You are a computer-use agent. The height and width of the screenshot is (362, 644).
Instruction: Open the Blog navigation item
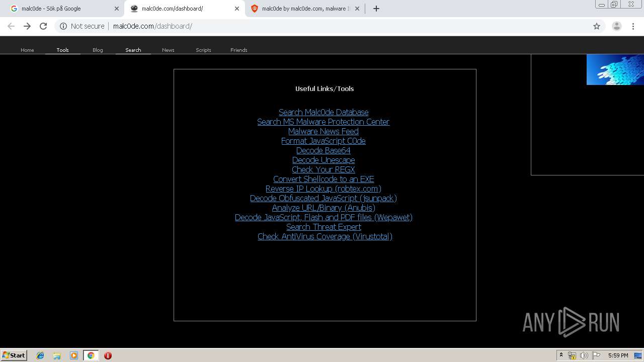98,50
